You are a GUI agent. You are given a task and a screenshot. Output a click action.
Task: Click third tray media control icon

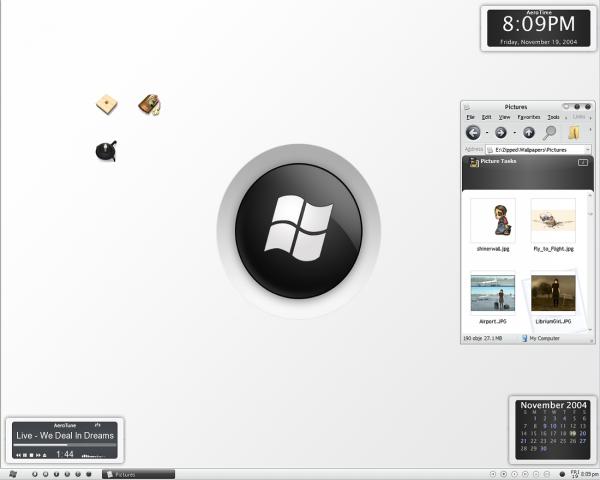click(515, 474)
